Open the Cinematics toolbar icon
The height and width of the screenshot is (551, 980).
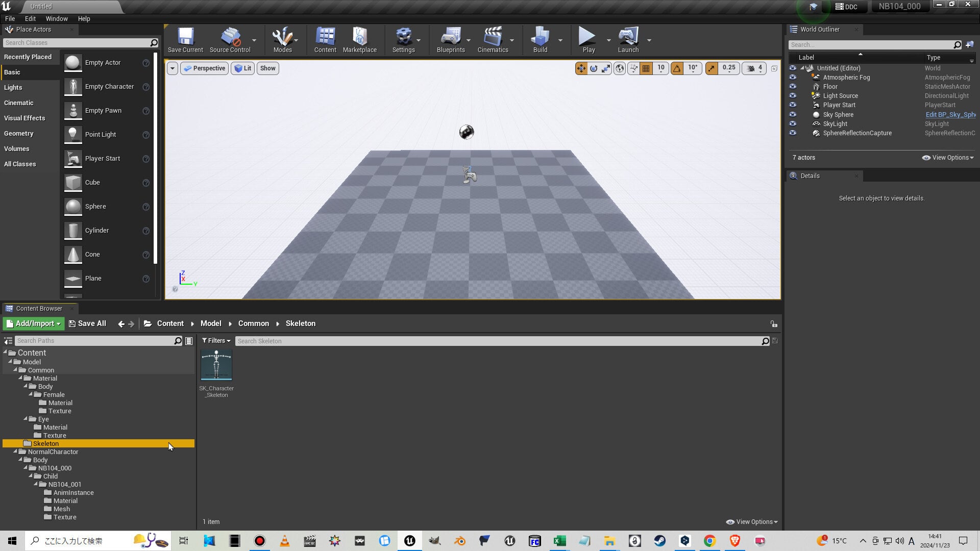click(x=493, y=40)
